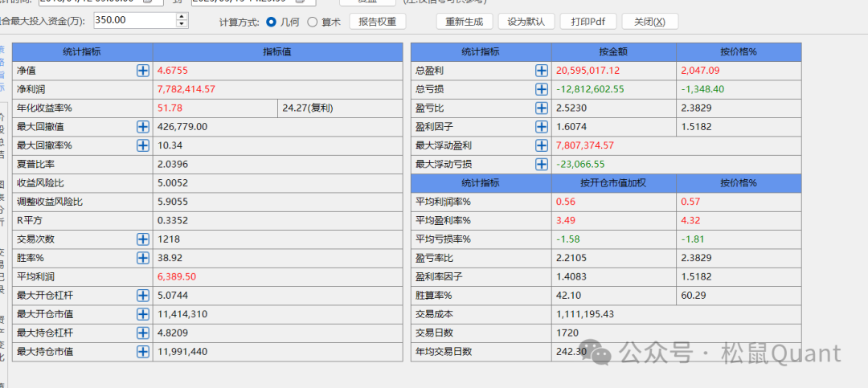Expand the 净值 details plus icon
This screenshot has width=868, height=388.
click(x=143, y=71)
